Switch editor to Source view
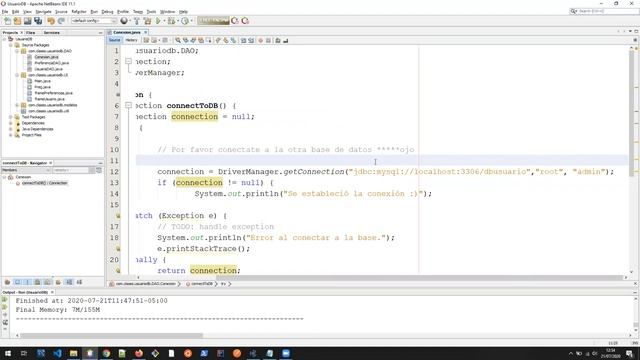Screen dimensions: 640x360 (115, 40)
